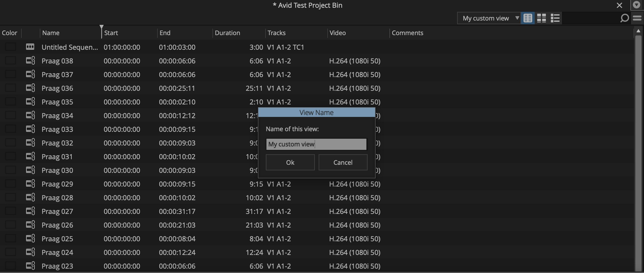The height and width of the screenshot is (273, 644).
Task: Switch bin to script view icon
Action: click(555, 18)
